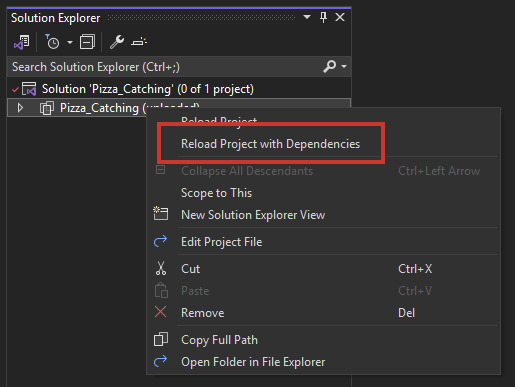This screenshot has height=387, width=515.
Task: Open Properties via the wrench icon
Action: click(117, 42)
